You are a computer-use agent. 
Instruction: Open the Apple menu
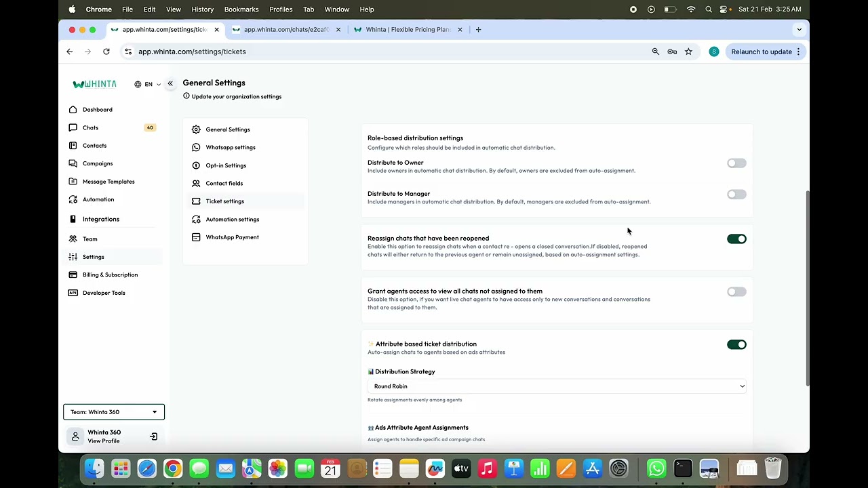[x=72, y=9]
